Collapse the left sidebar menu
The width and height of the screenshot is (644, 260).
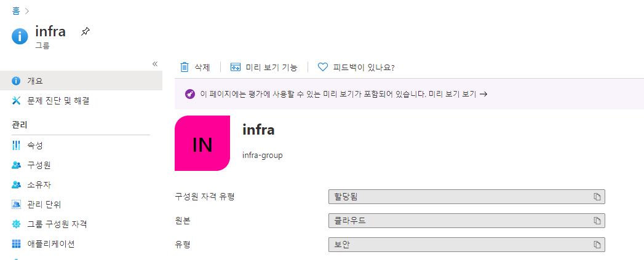(x=155, y=64)
